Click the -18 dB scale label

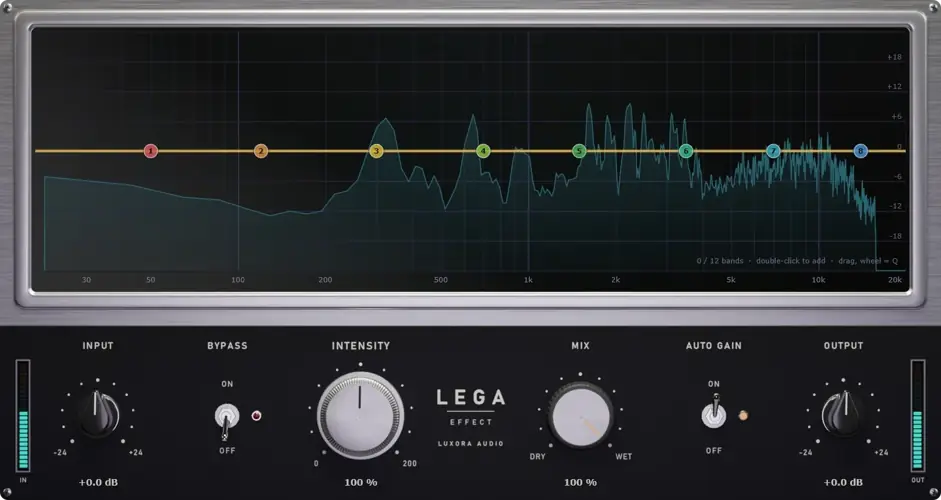click(x=895, y=236)
